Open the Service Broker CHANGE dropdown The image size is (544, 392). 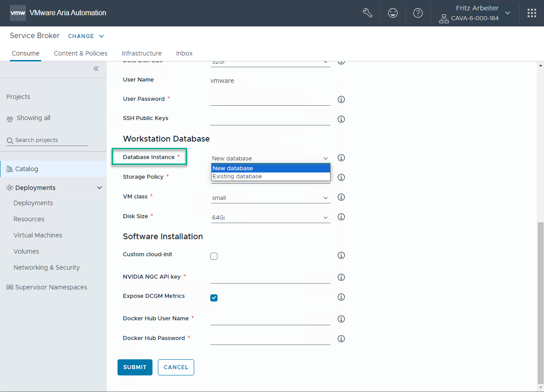[x=86, y=36]
